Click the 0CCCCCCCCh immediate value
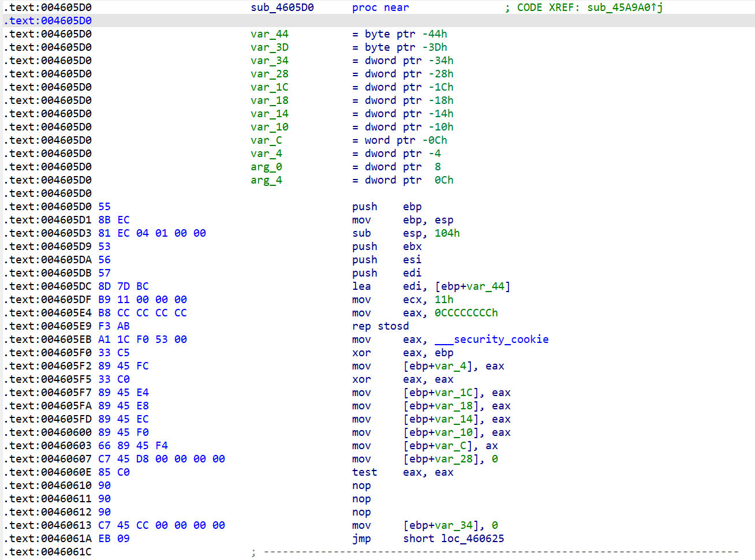The height and width of the screenshot is (560, 755). (x=466, y=313)
